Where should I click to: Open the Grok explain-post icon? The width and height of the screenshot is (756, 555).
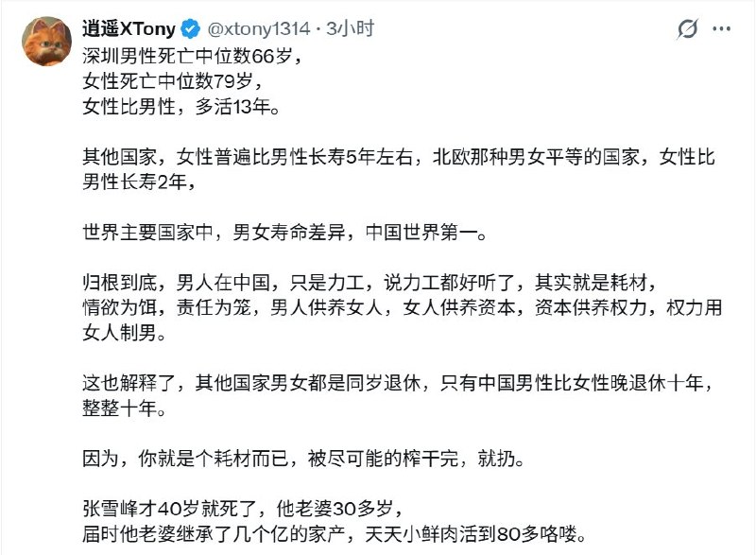coord(688,28)
